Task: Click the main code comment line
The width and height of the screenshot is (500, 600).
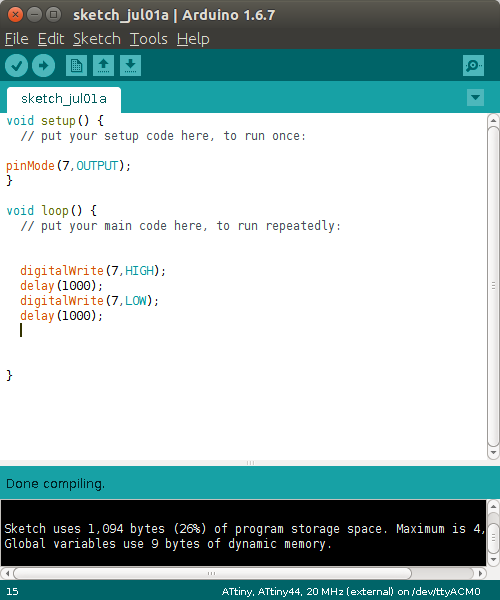Action: click(x=181, y=226)
